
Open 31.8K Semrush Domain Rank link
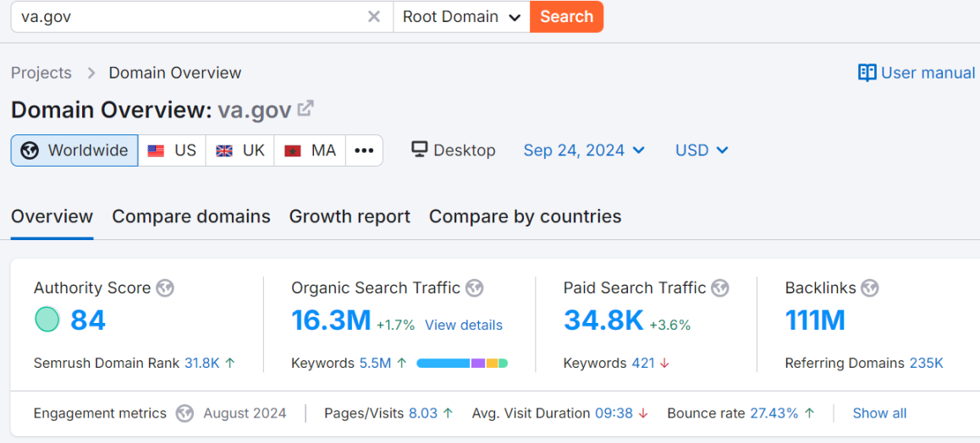click(202, 364)
